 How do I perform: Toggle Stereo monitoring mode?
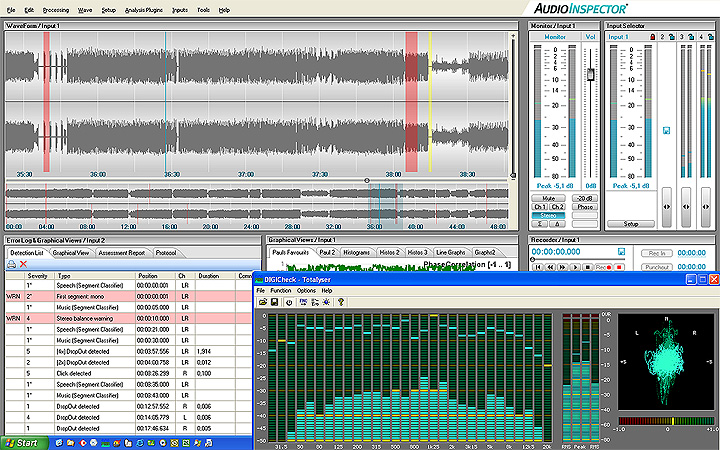click(x=548, y=215)
